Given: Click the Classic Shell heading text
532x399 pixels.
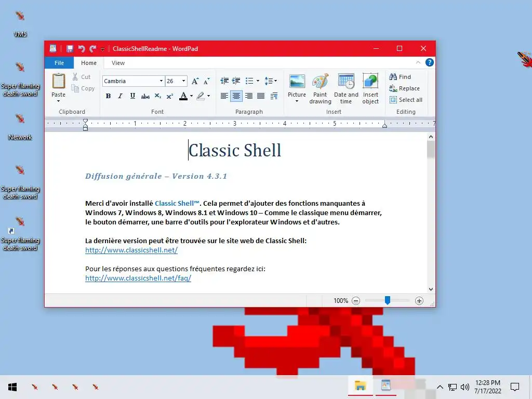Looking at the screenshot, I should click(235, 150).
